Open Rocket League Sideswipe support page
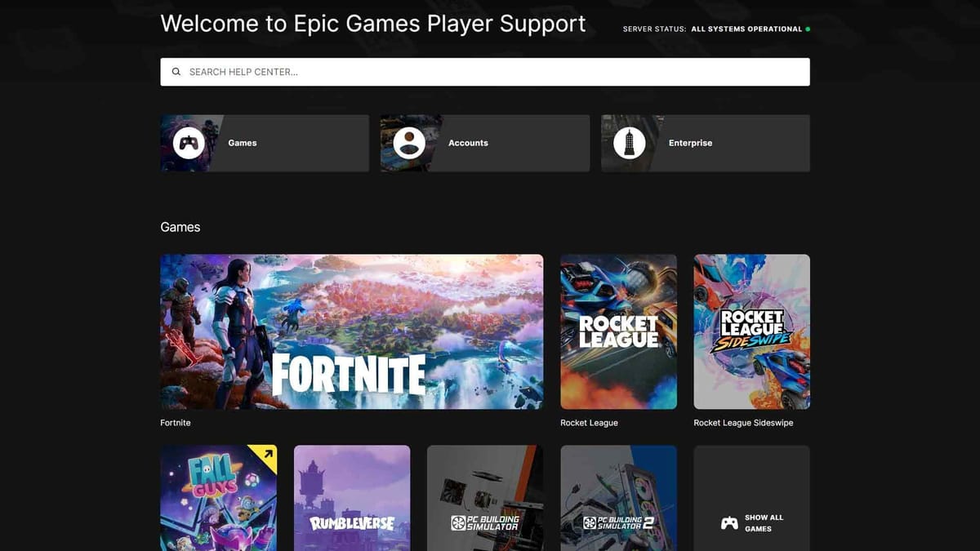Image resolution: width=980 pixels, height=551 pixels. (x=751, y=331)
